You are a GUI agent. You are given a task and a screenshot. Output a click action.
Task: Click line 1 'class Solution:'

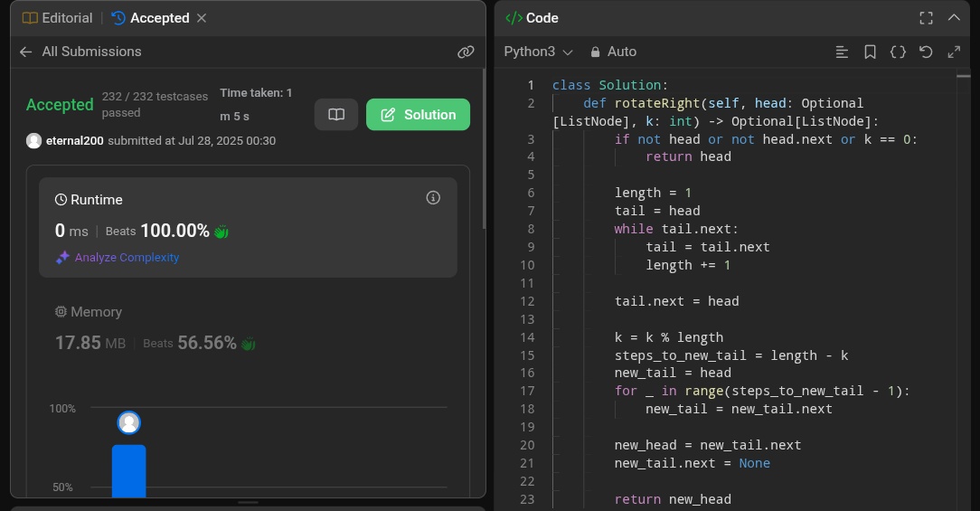pyautogui.click(x=610, y=85)
